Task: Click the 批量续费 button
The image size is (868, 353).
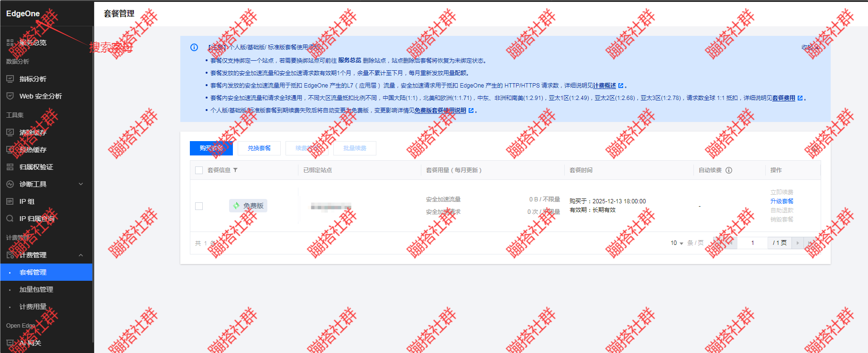Action: tap(355, 148)
